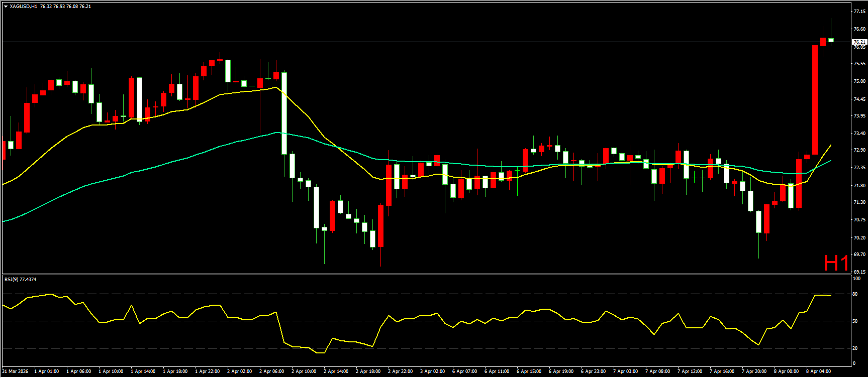Click the 77.15 price axis label
Screen dimensions: 868x378
click(x=859, y=11)
